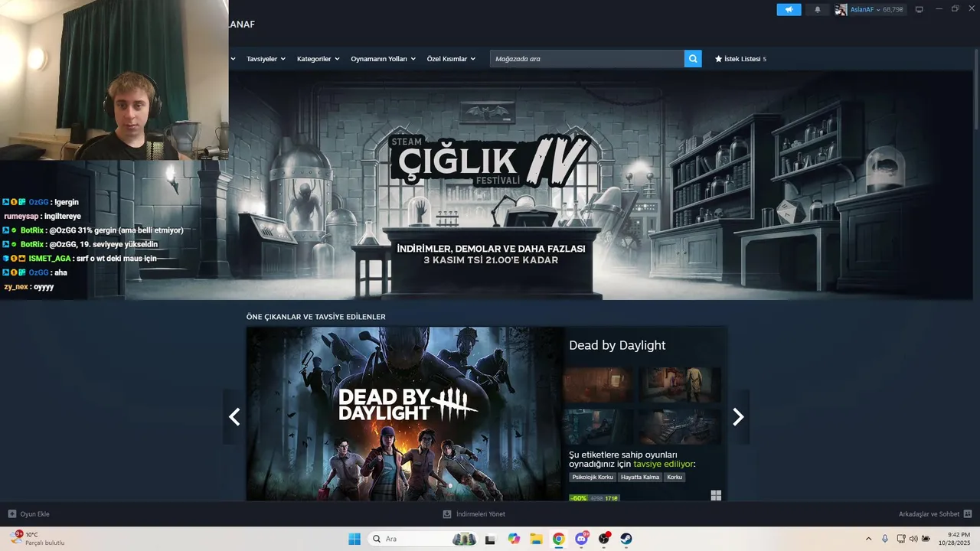Click the Steam taskbar icon
This screenshot has width=980, height=551.
pos(626,539)
